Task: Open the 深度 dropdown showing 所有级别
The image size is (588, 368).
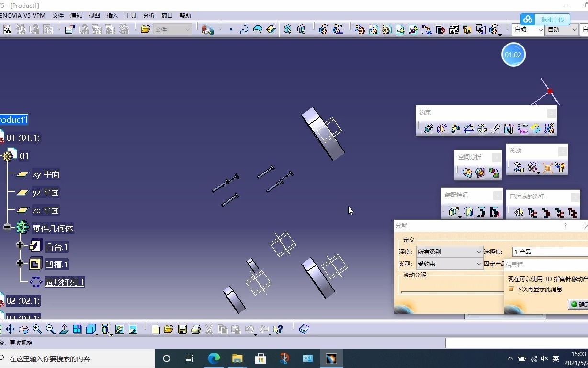Action: [x=450, y=252]
